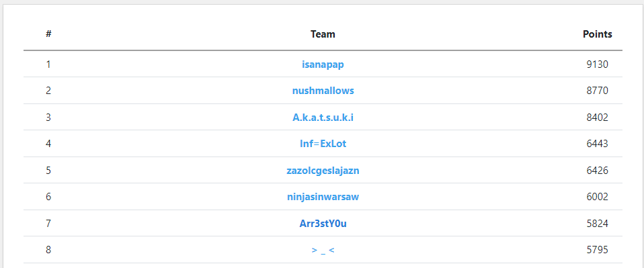The height and width of the screenshot is (268, 644).
Task: Open the > _ < team link
Action: point(323,250)
